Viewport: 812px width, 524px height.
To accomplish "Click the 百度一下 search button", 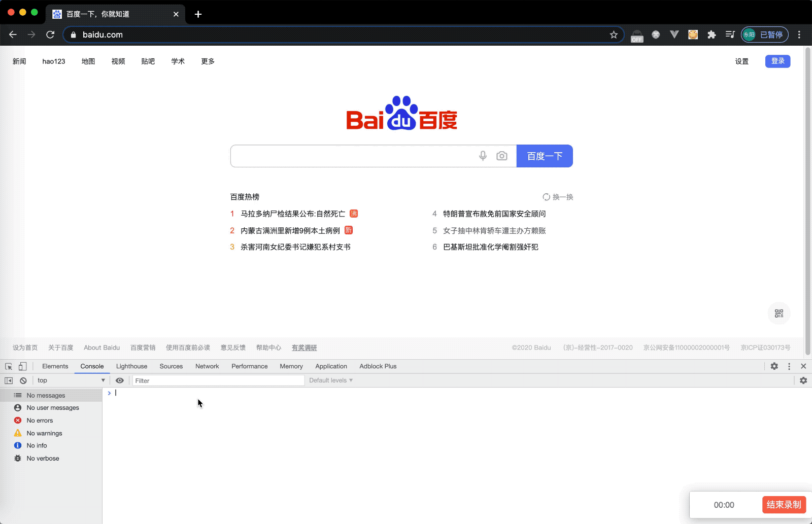I will point(544,156).
